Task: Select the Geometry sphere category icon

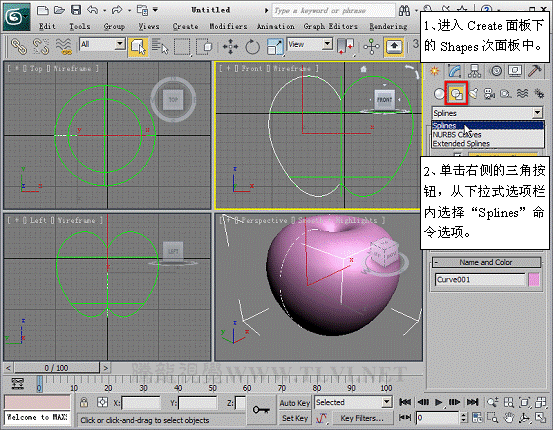Action: point(439,93)
